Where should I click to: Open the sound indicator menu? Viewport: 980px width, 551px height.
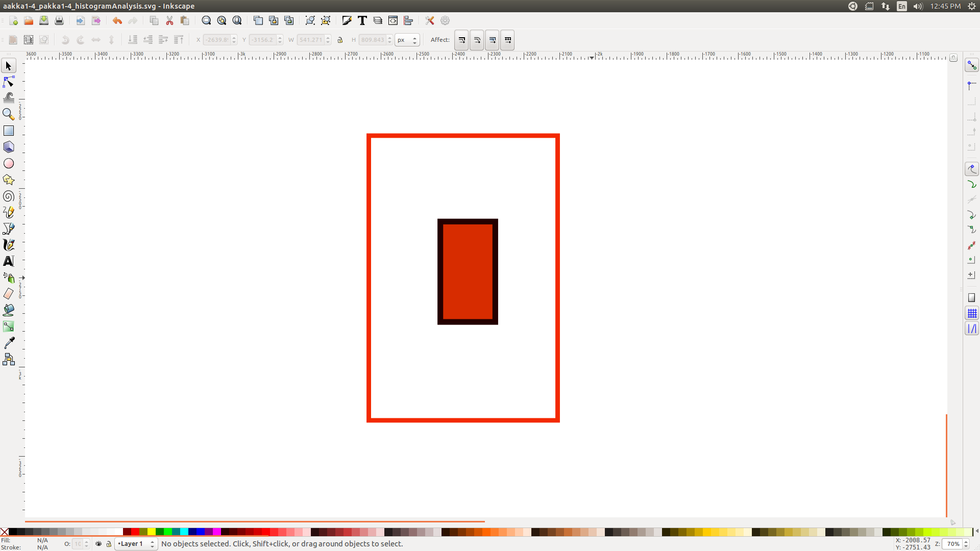click(918, 6)
